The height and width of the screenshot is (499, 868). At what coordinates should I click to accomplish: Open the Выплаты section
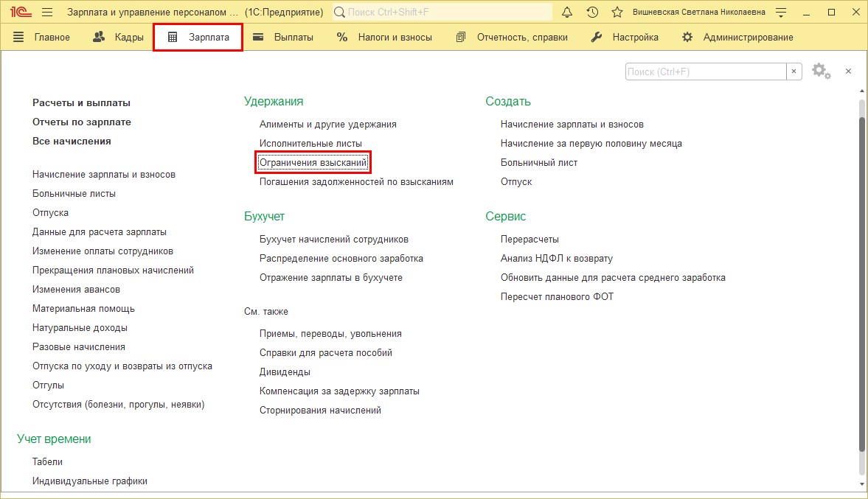click(283, 37)
